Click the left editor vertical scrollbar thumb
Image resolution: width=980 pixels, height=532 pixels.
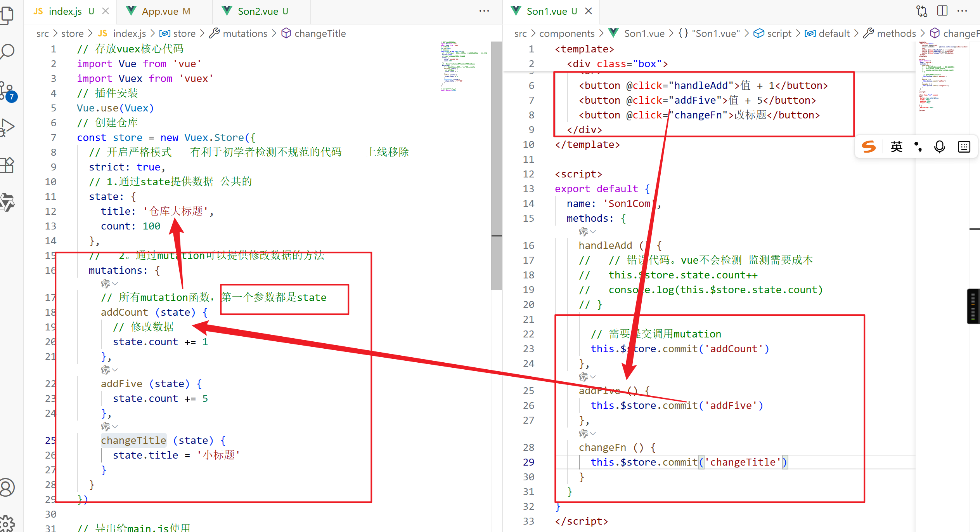496,165
